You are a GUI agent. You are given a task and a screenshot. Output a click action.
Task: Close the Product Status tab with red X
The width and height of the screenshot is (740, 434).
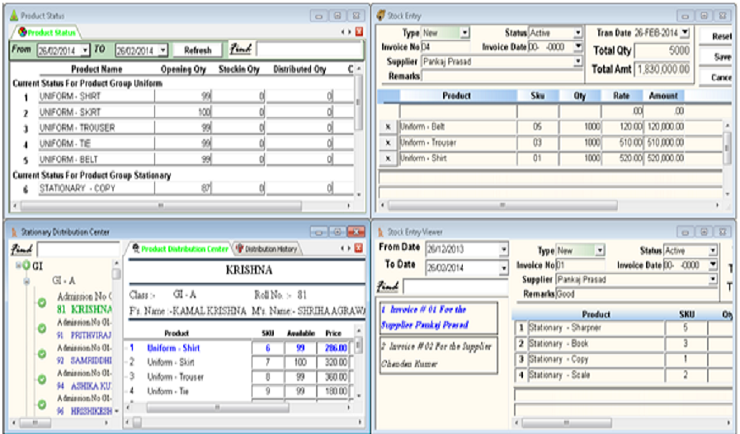click(359, 32)
